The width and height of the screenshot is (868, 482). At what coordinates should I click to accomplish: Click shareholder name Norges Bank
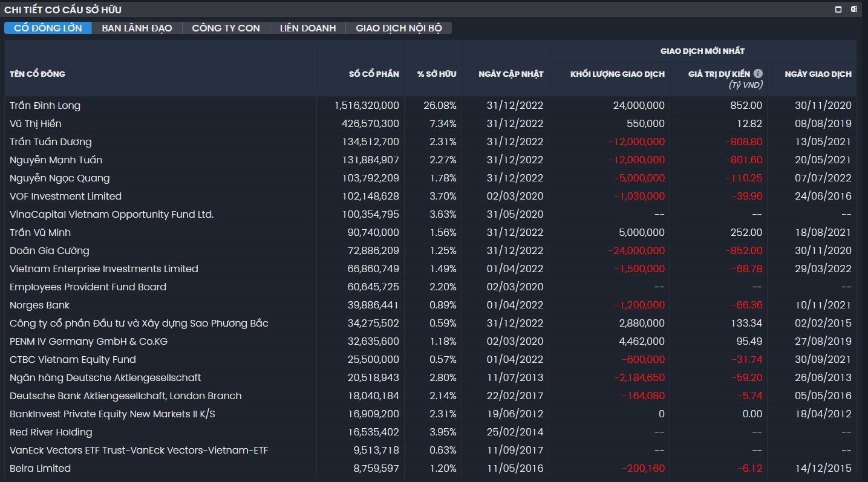39,305
